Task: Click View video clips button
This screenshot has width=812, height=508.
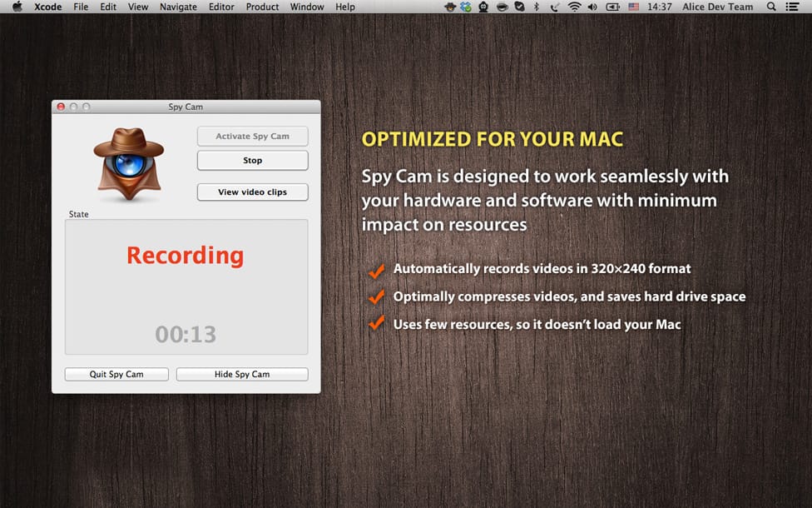Action: [253, 192]
